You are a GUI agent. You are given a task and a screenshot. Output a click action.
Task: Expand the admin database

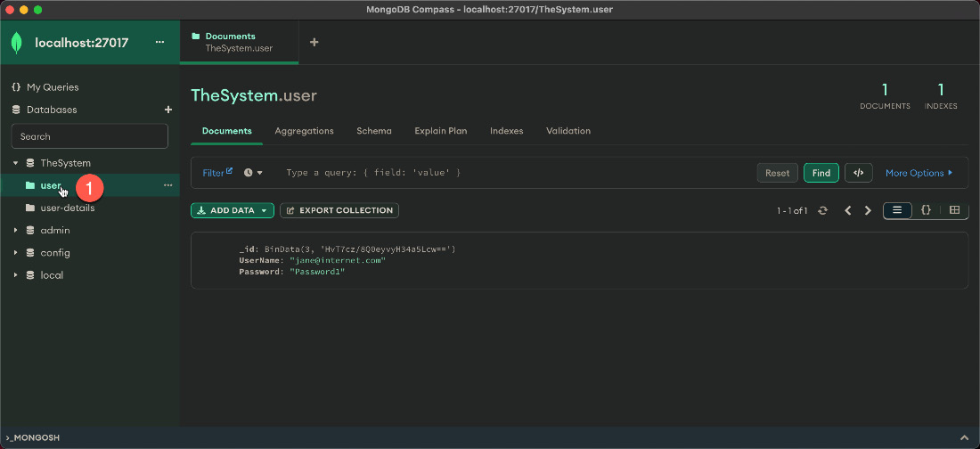click(x=16, y=231)
